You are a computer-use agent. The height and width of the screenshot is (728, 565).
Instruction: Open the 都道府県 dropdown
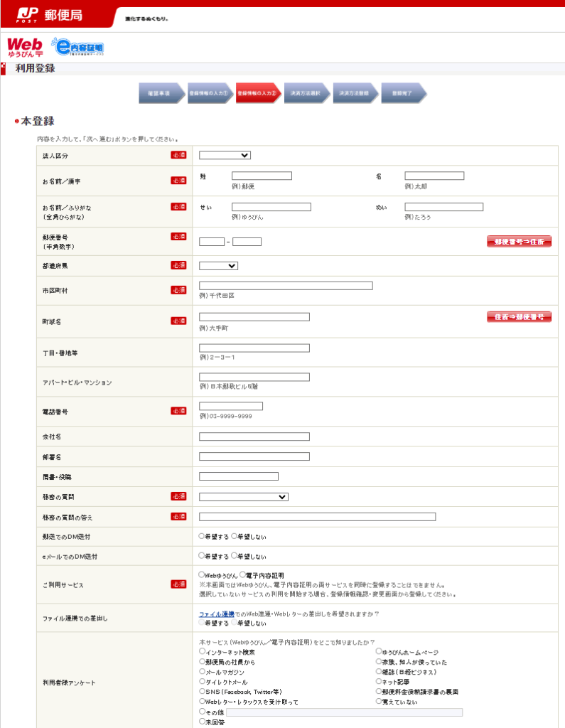point(218,266)
